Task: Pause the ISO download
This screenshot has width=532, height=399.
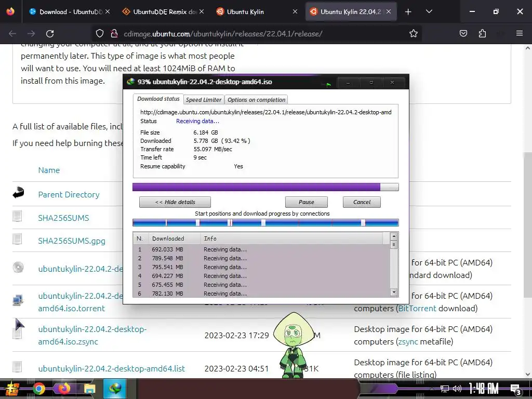Action: tap(307, 202)
